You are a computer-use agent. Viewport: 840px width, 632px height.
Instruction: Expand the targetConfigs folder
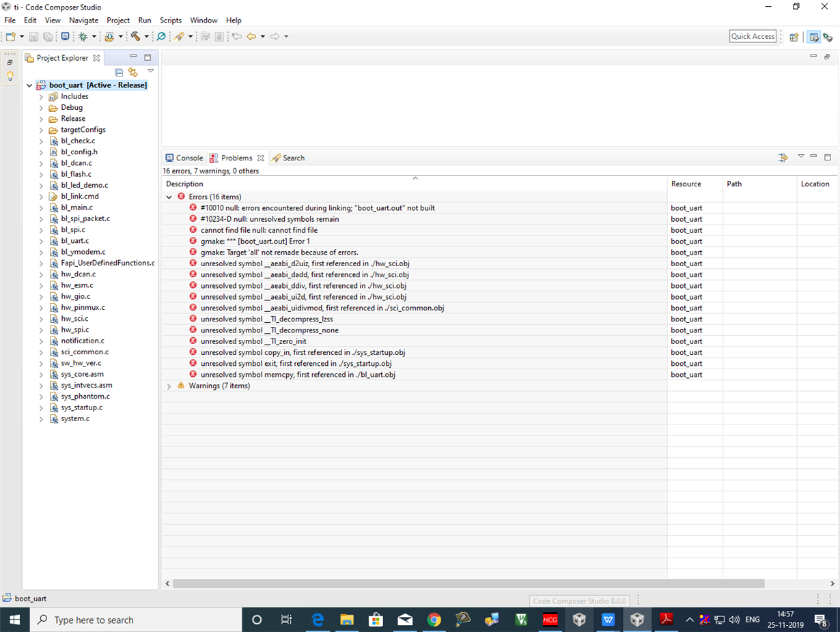(41, 130)
